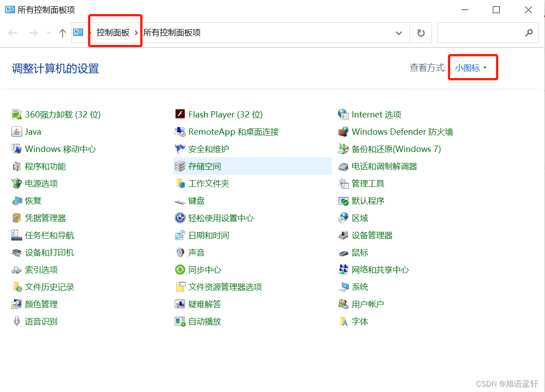Open the 程序和功能 link text
This screenshot has height=392, width=545.
(45, 166)
